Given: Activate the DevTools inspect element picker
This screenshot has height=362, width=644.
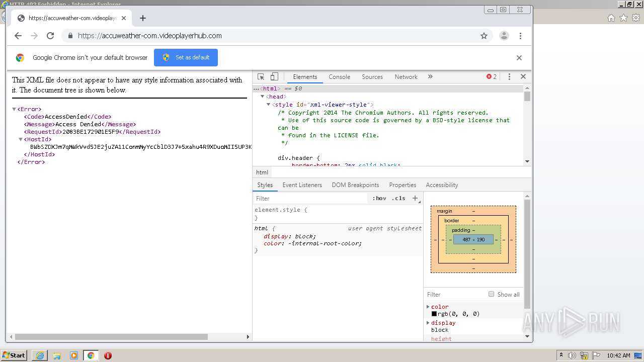Looking at the screenshot, I should tap(261, 77).
